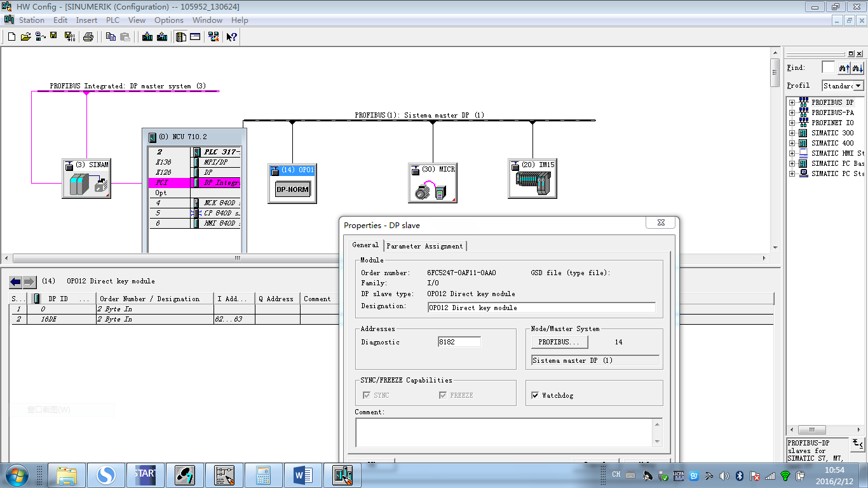Click the system tray clock
This screenshot has height=488, width=868.
click(x=834, y=475)
